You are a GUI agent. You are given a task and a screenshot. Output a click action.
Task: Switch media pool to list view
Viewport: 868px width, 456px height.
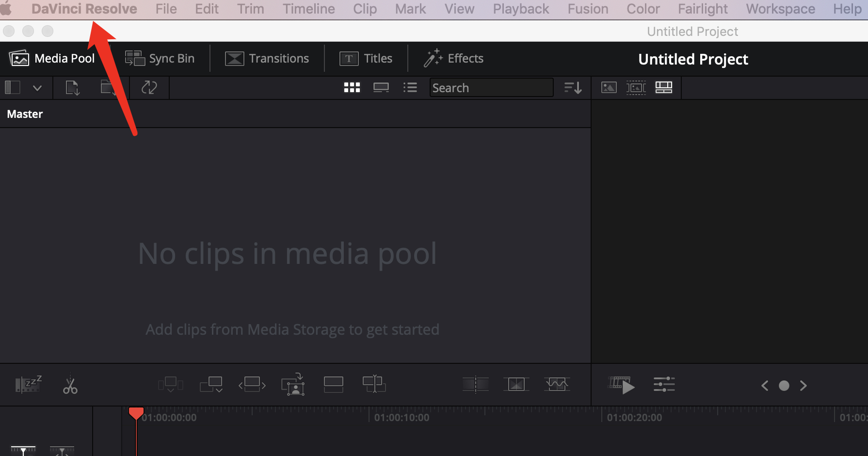click(x=410, y=88)
